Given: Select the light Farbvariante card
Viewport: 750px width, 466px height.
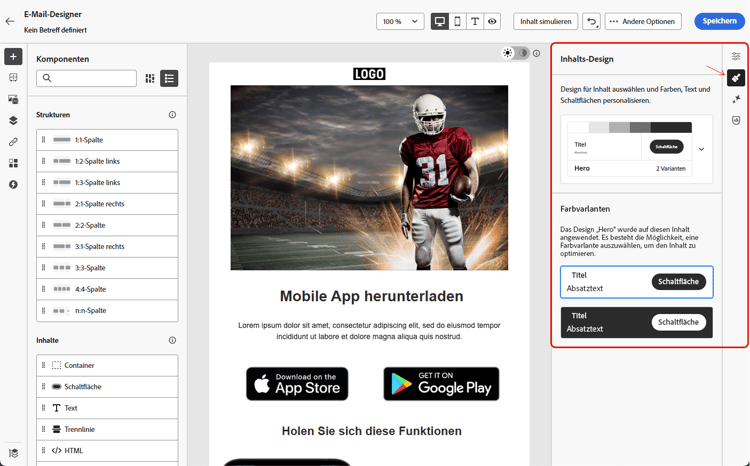Looking at the screenshot, I should click(x=637, y=282).
